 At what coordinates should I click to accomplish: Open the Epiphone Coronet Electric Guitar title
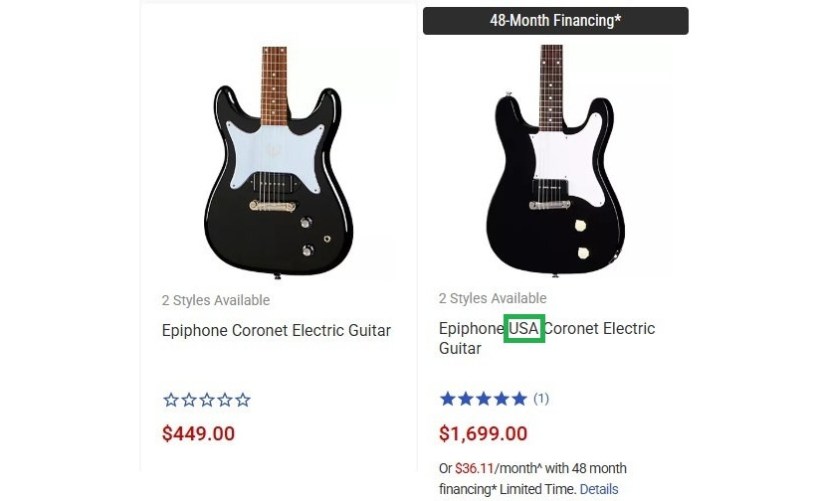click(x=276, y=330)
